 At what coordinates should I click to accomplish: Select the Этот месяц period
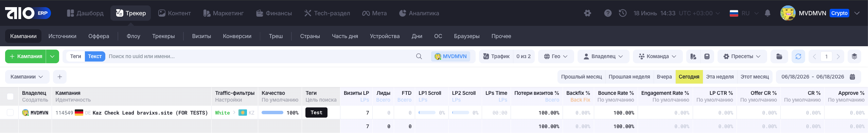tap(755, 77)
